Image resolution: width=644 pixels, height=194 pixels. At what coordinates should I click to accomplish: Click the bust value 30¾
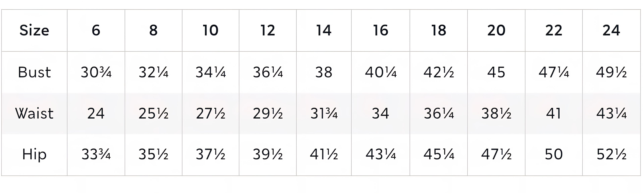96,72
